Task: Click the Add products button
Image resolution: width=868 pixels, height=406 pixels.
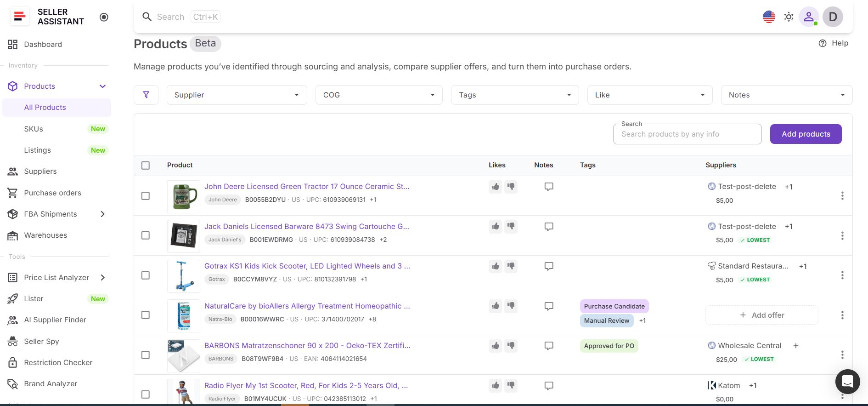Action: pyautogui.click(x=806, y=134)
